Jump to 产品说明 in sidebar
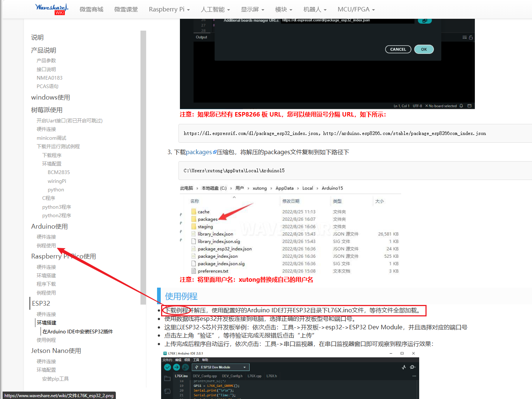This screenshot has width=532, height=399. (44, 50)
